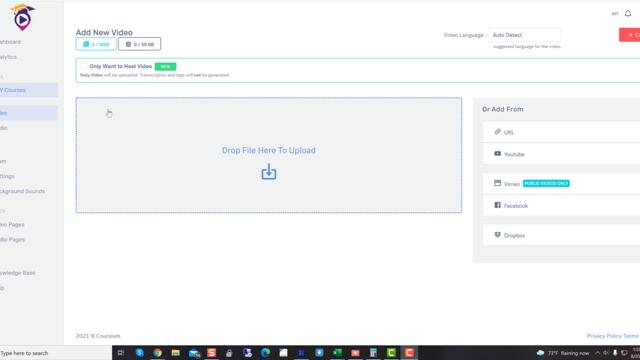
Task: Open notifications bell
Action: coord(628,13)
